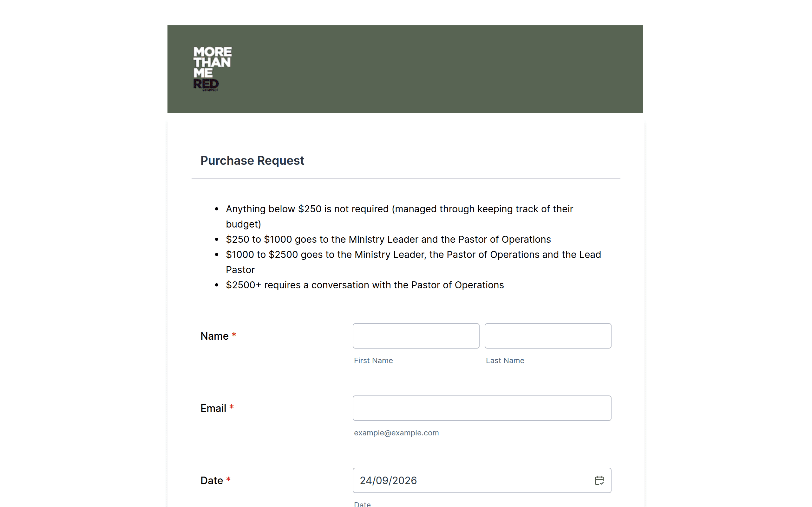
Task: Click the More Than Me Red Church logo
Action: 213,69
